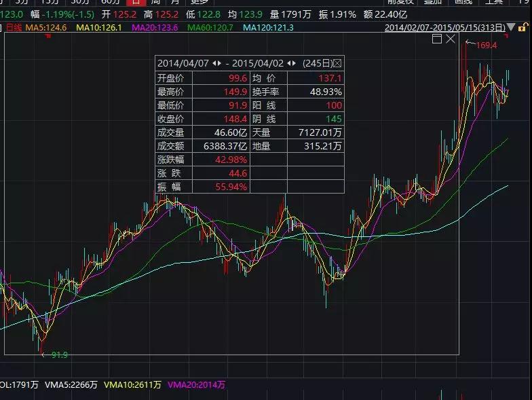Open the date range dropdown triangle
Viewport: 532px width, 400px height.
coord(511,27)
